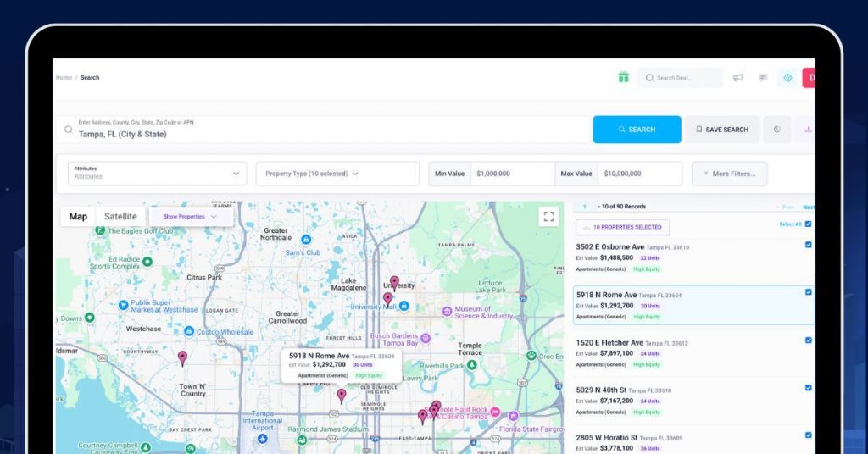Click the SAVE SEARCH button
The width and height of the screenshot is (868, 454).
[x=722, y=130]
